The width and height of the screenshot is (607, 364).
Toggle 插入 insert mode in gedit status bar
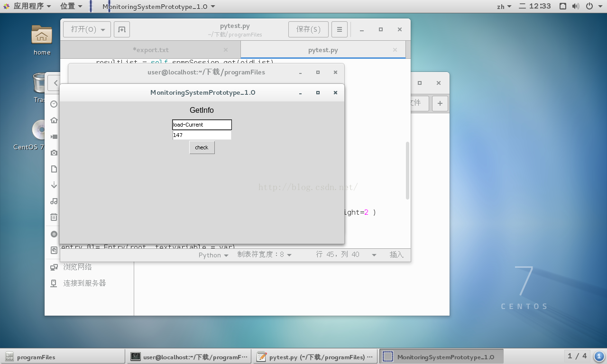point(396,255)
